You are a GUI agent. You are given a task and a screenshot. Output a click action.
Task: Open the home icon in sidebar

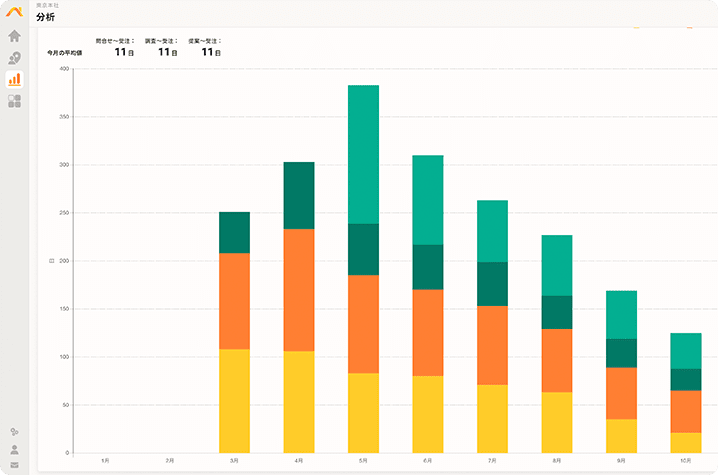point(15,36)
